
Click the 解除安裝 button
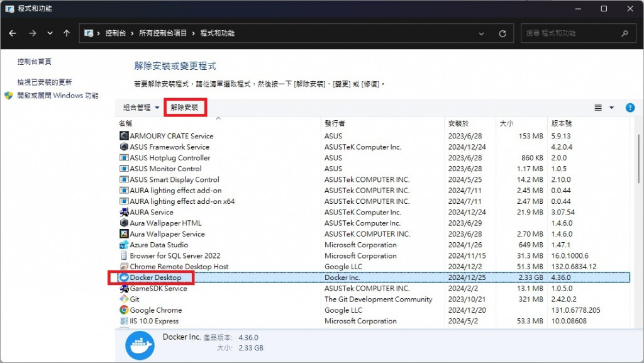(184, 108)
